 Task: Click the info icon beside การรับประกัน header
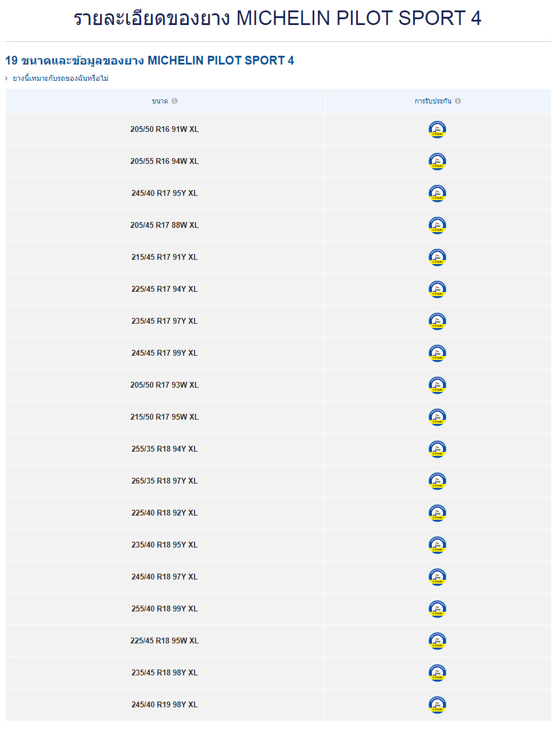(x=458, y=101)
